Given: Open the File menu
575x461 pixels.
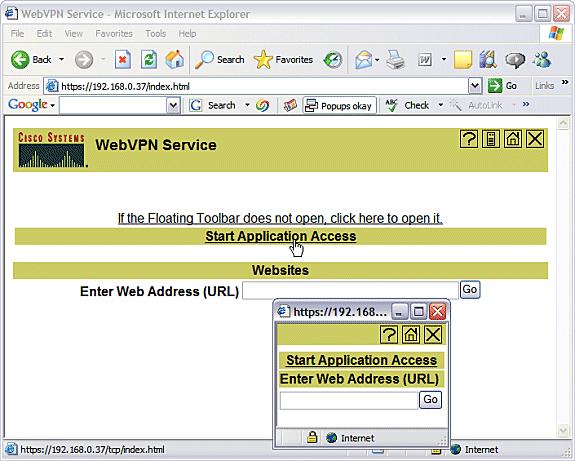Looking at the screenshot, I should click(17, 34).
